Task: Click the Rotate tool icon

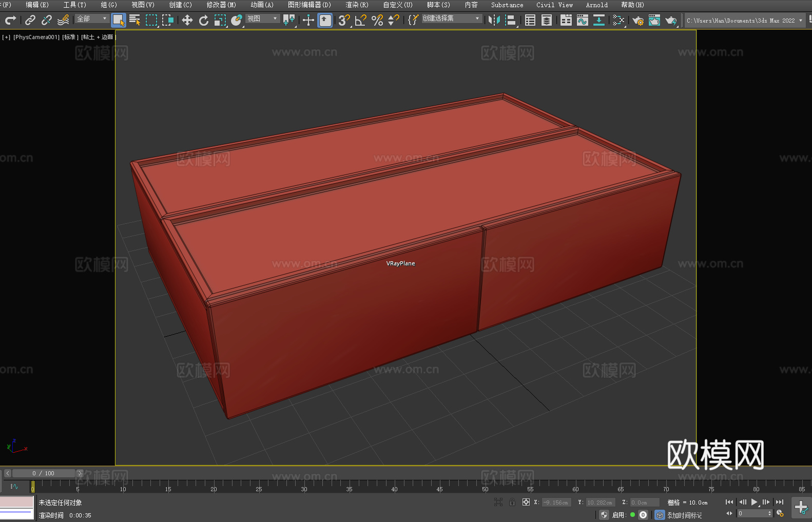Action: [204, 20]
